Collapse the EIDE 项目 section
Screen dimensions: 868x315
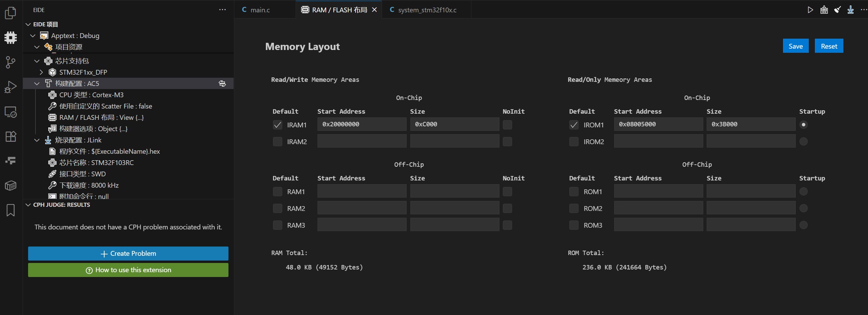point(28,24)
